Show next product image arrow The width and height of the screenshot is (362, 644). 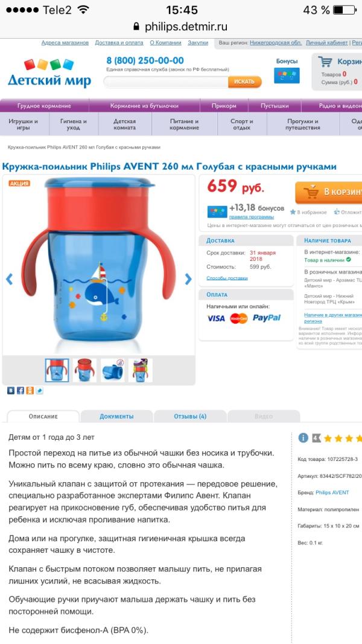click(x=188, y=279)
